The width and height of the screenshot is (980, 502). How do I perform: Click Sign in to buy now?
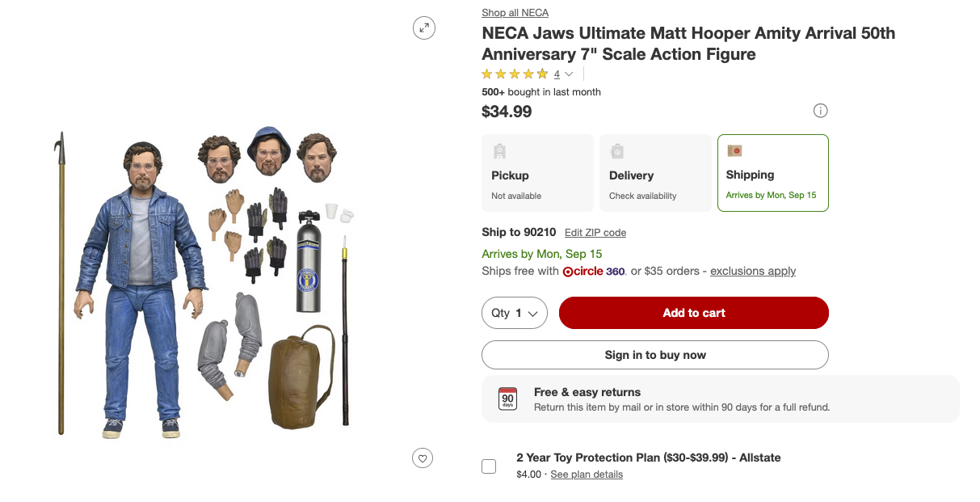654,355
